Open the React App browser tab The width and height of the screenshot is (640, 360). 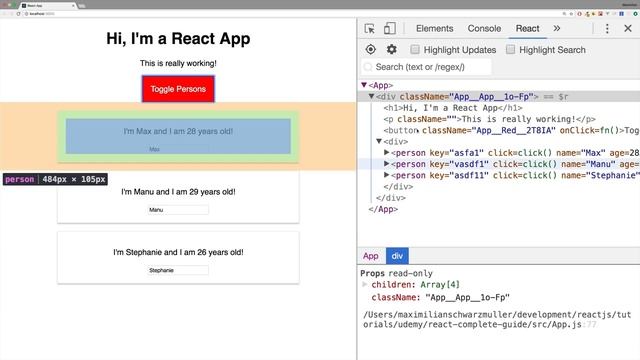point(48,6)
